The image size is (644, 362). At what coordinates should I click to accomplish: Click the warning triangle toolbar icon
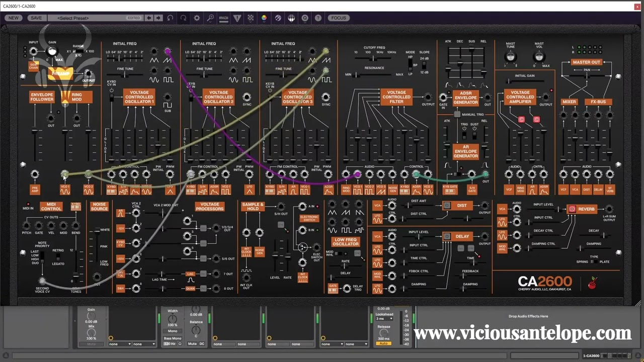pos(237,18)
